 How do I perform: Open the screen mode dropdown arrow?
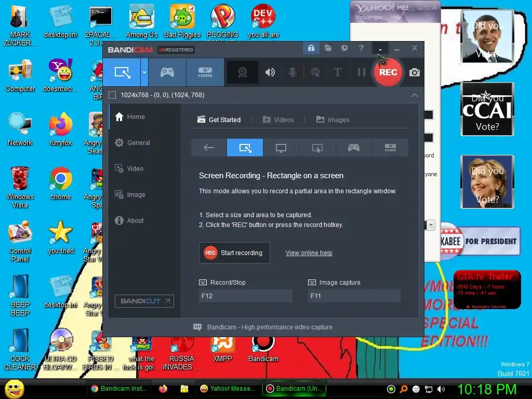[144, 72]
